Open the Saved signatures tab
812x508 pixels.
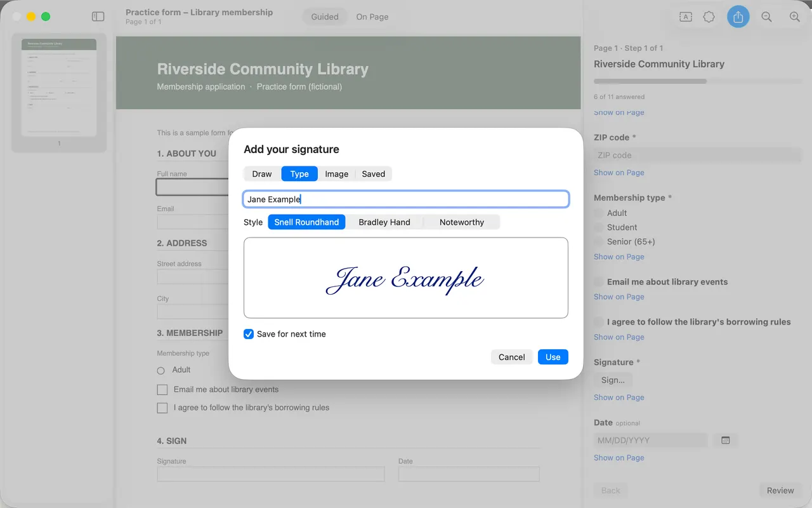click(x=374, y=174)
